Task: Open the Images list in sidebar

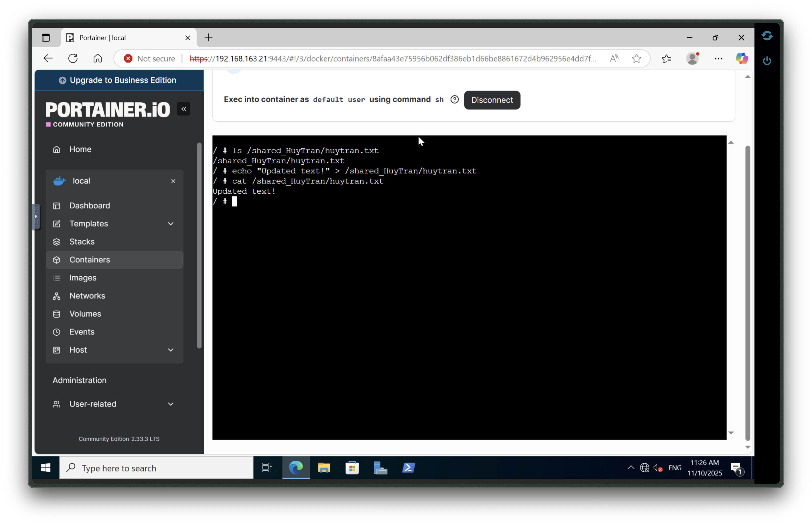Action: pyautogui.click(x=83, y=278)
